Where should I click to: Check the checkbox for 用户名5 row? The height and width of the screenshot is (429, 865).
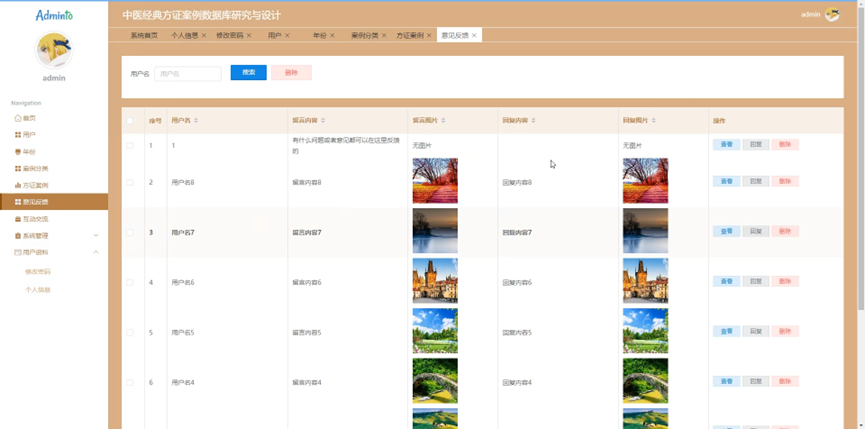pyautogui.click(x=130, y=333)
